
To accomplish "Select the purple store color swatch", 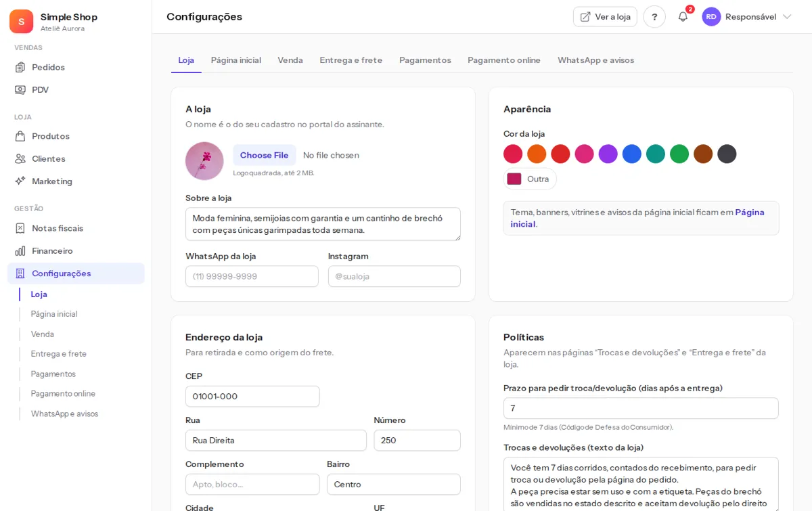I will pos(608,154).
